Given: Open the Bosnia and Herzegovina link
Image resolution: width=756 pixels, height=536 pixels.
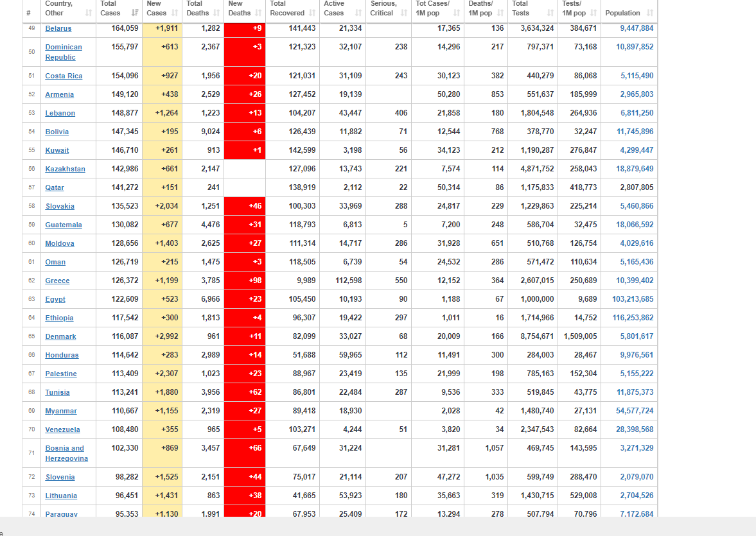Looking at the screenshot, I should tap(67, 454).
